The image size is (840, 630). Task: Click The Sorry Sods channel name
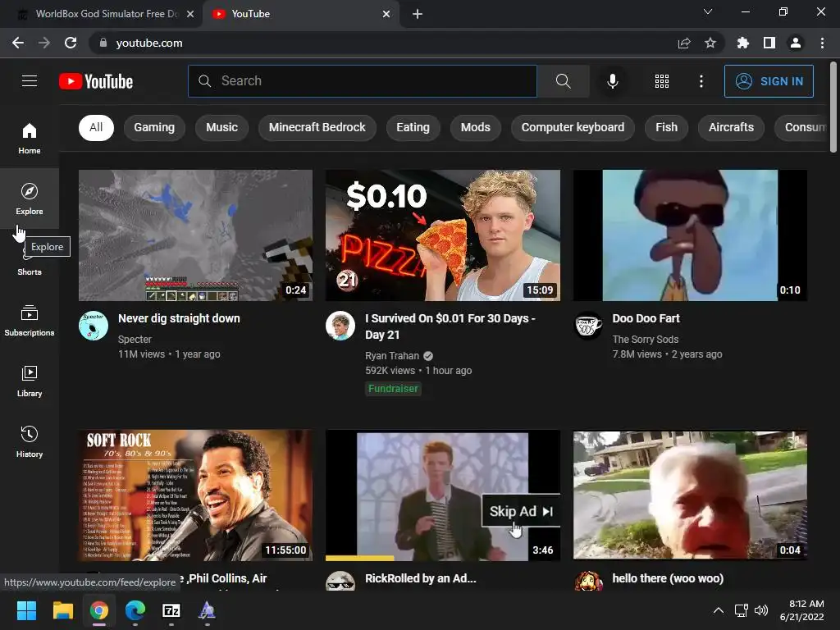(646, 339)
